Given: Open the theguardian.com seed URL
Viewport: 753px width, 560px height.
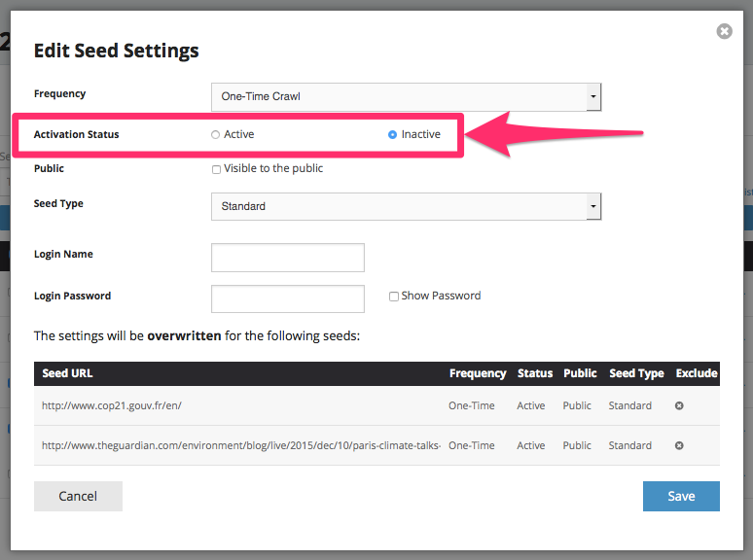Looking at the screenshot, I should point(240,445).
